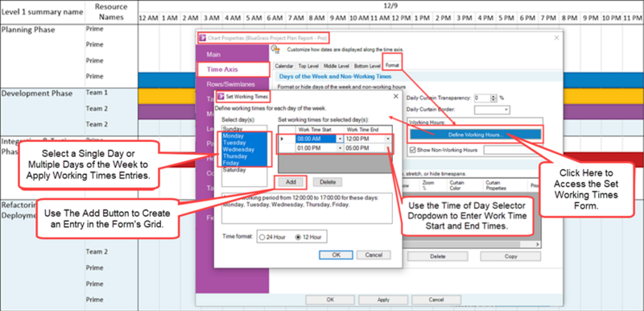The image size is (644, 311).
Task: Click Apply in Chart Properties window
Action: pos(383,300)
